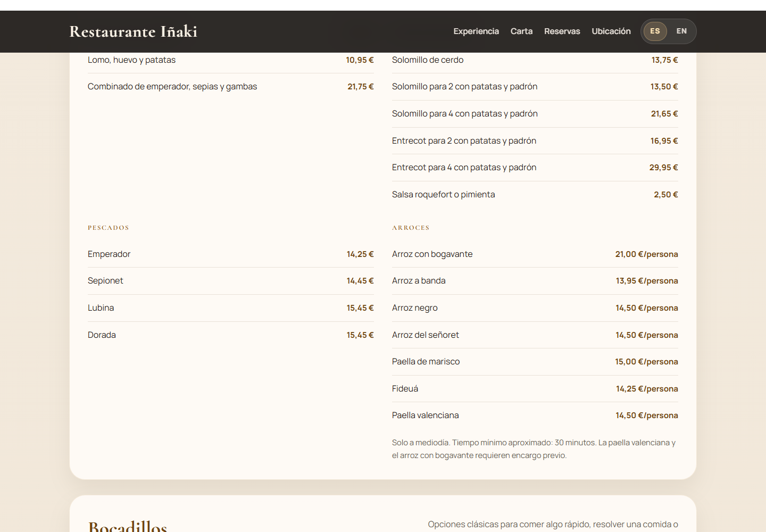
Task: Click Fideuá's 14,25 €/persona price
Action: (x=647, y=389)
